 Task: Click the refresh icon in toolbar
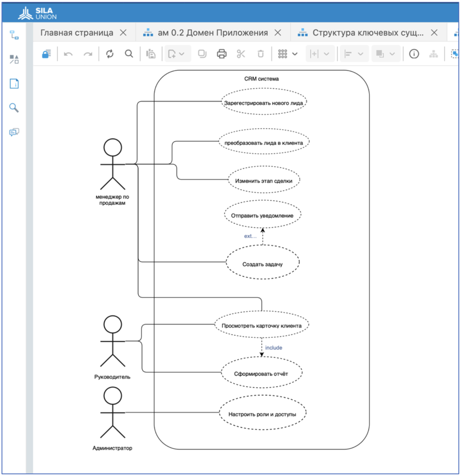(110, 54)
